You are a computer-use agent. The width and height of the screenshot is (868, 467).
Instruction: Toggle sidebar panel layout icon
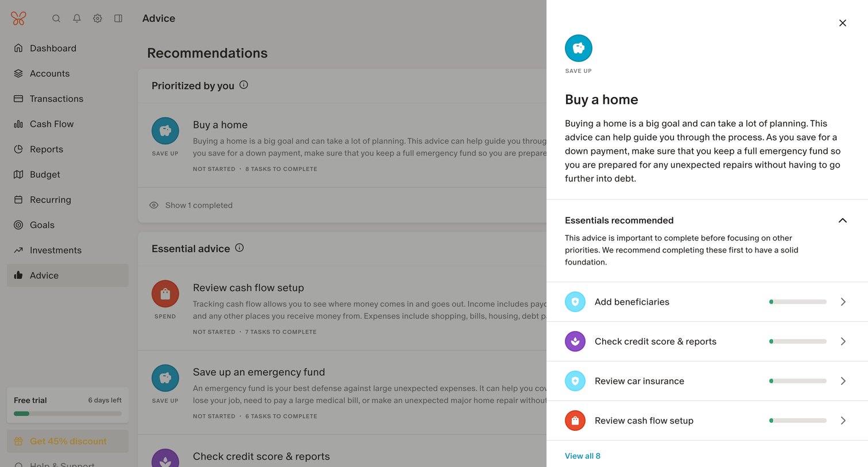click(118, 18)
